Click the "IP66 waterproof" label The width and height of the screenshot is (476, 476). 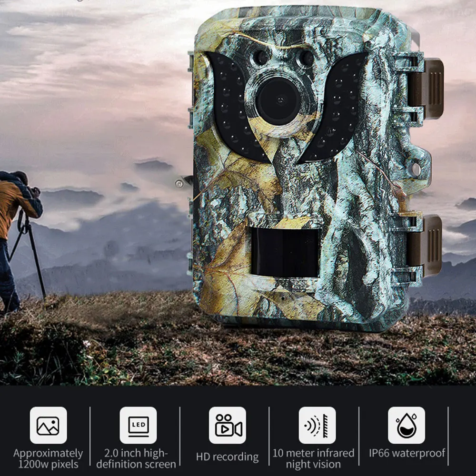click(406, 453)
